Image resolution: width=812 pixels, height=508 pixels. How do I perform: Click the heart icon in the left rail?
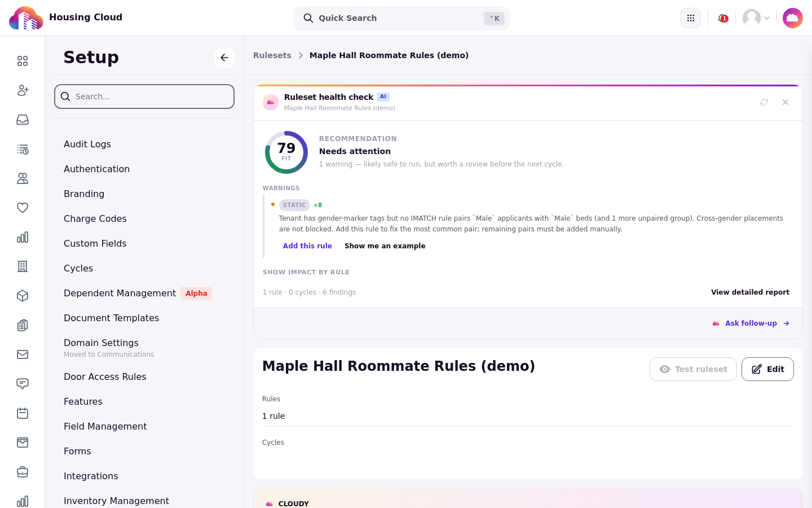coord(23,208)
